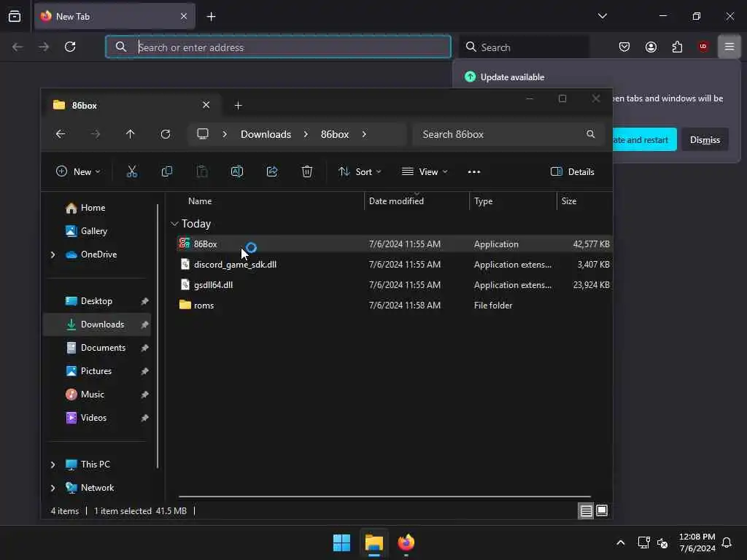Viewport: 747px width, 560px height.
Task: Open Music in navigation pane
Action: 93,394
